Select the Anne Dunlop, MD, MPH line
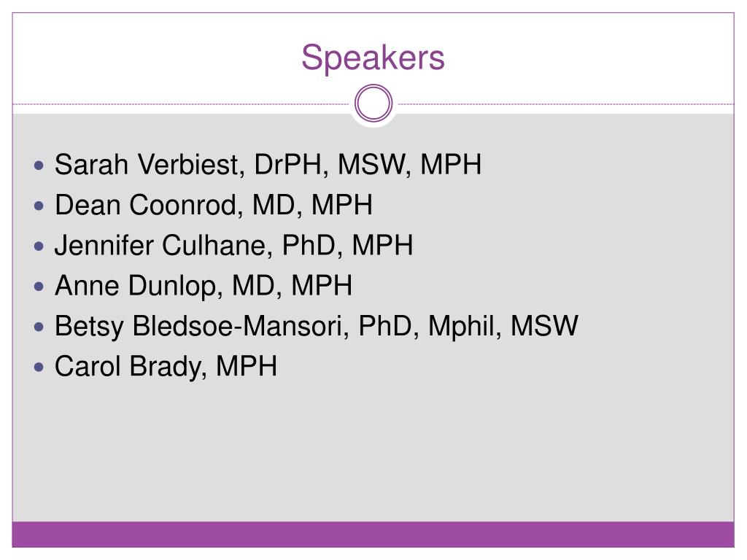The image size is (747, 560). point(204,286)
